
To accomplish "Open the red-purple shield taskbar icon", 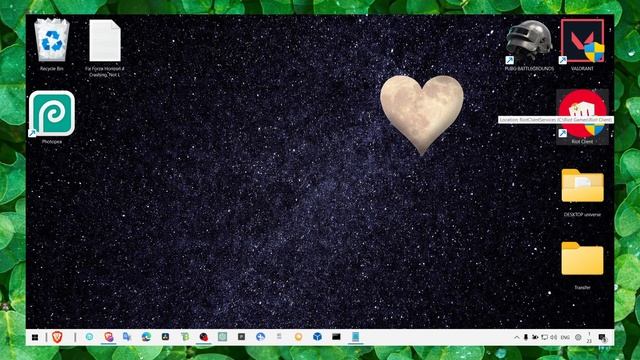I will click(x=109, y=337).
